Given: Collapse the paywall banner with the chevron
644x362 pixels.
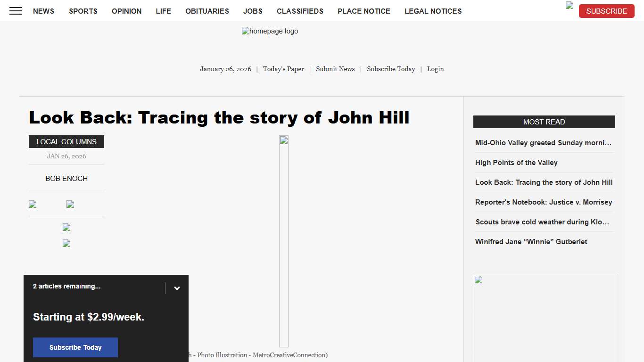Looking at the screenshot, I should click(x=177, y=288).
